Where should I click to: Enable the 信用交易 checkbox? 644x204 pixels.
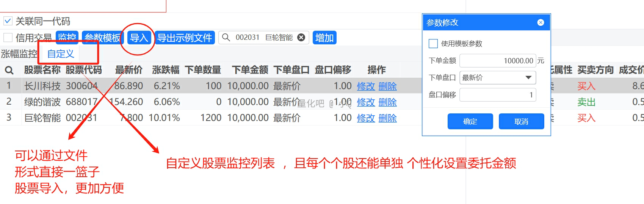(x=8, y=38)
